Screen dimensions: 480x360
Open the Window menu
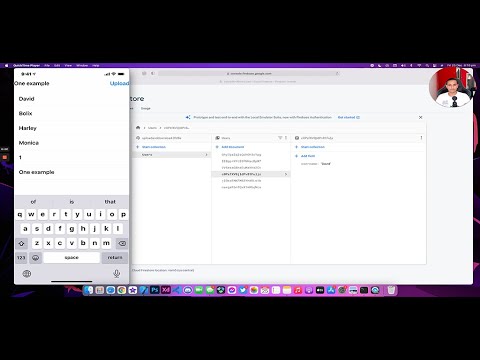82,65
